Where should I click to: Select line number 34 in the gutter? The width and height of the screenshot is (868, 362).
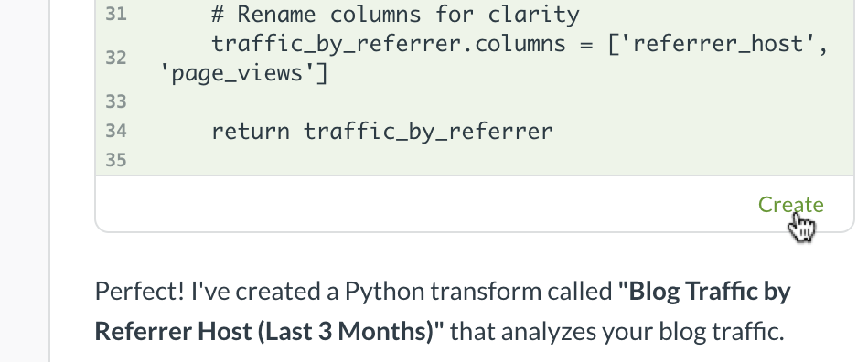(x=115, y=132)
